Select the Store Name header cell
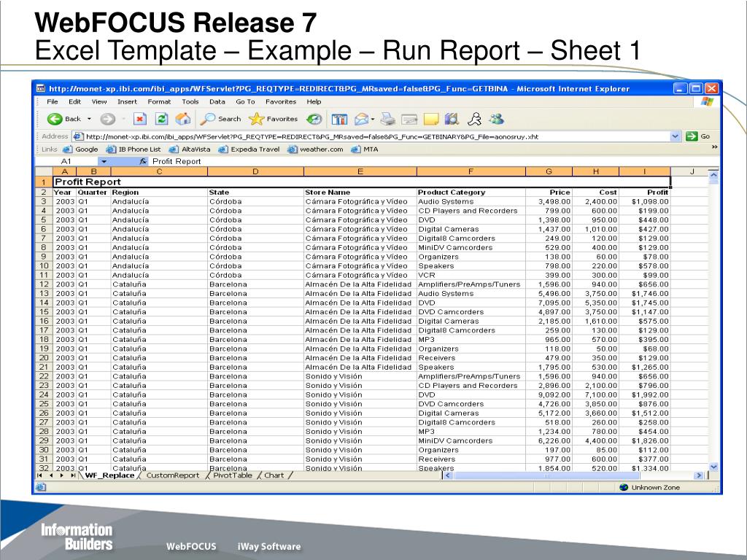 point(360,192)
